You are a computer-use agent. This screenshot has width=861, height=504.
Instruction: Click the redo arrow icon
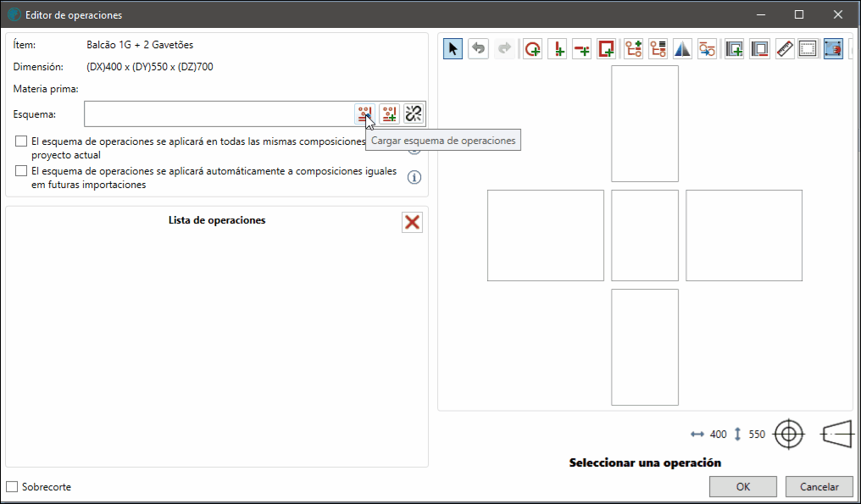(503, 49)
